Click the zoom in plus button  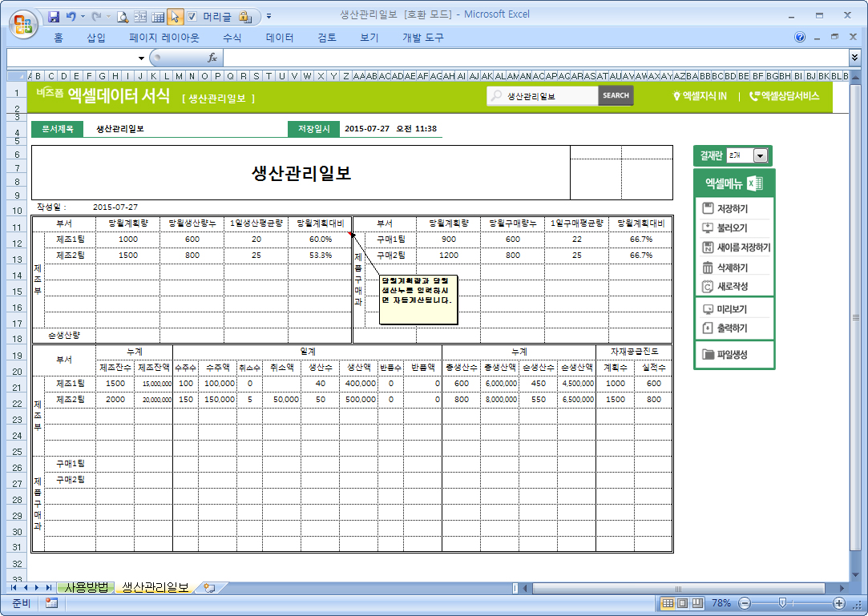click(838, 603)
